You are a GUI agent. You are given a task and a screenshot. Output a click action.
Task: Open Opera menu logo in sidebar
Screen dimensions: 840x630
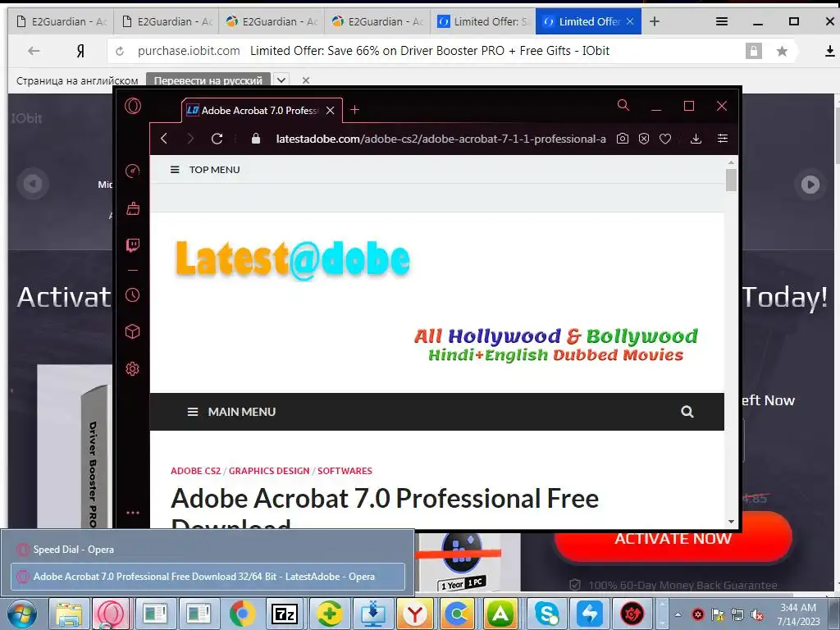click(133, 106)
